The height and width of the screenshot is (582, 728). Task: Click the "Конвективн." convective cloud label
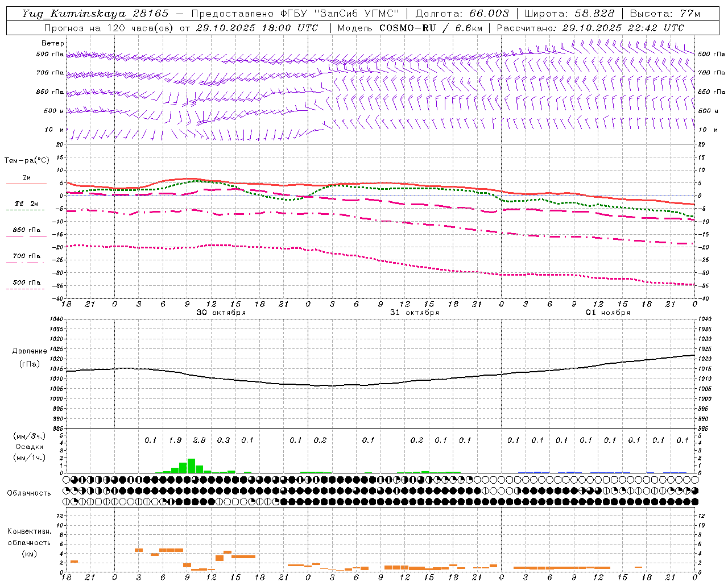[x=30, y=531]
